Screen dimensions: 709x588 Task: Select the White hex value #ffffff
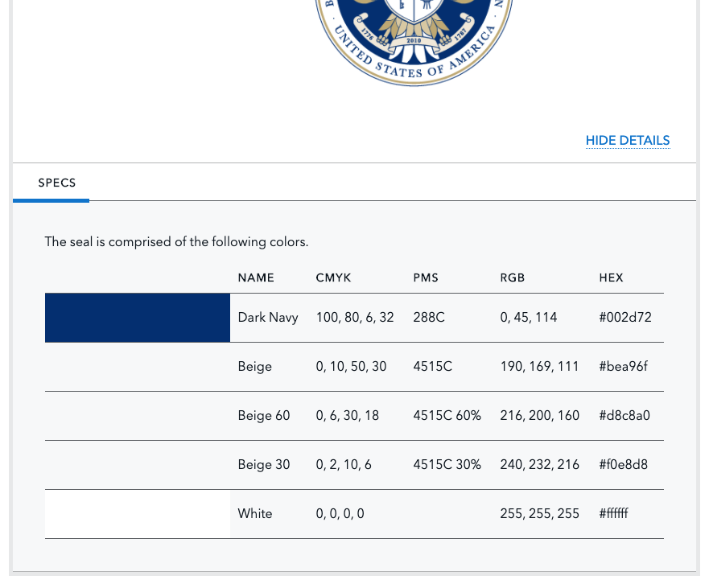[613, 513]
